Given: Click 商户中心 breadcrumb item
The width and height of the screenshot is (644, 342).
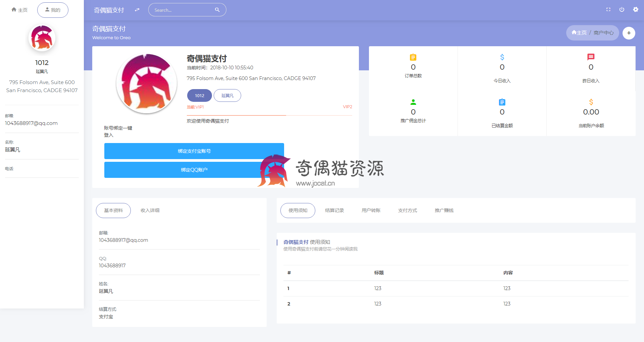Looking at the screenshot, I should [x=604, y=32].
